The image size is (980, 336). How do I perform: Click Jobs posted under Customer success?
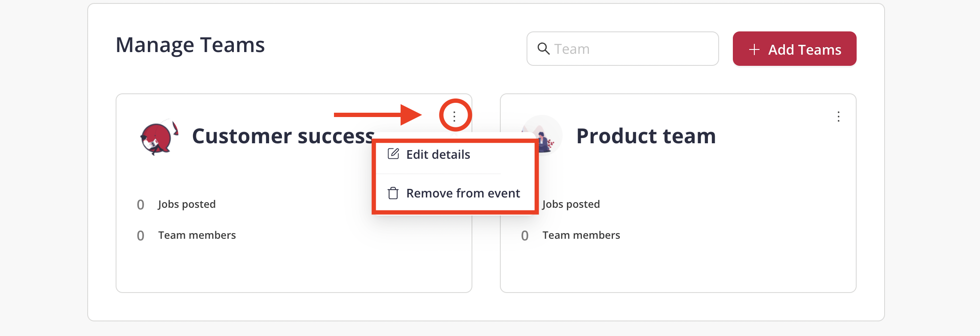(x=187, y=204)
